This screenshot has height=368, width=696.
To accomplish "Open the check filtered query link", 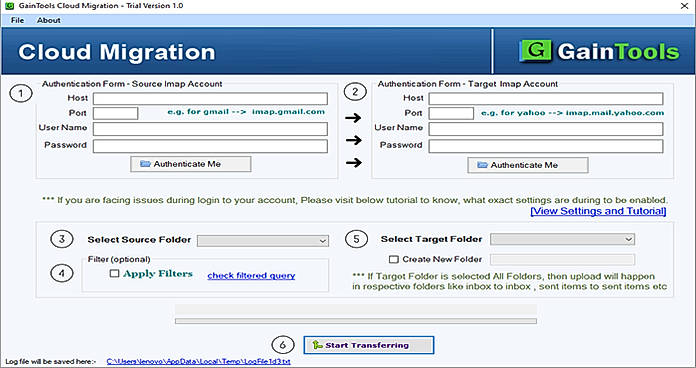I will pyautogui.click(x=251, y=276).
